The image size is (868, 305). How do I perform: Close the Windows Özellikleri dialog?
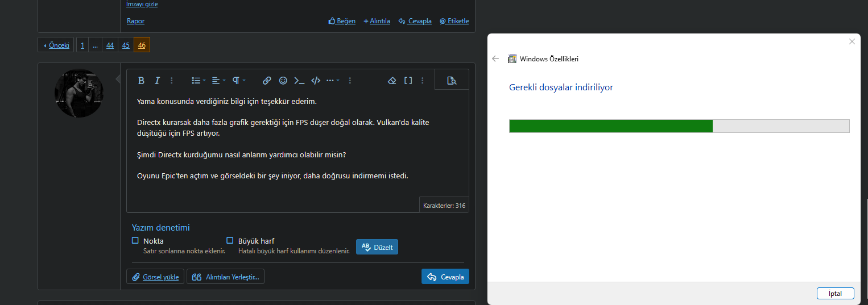[x=852, y=41]
